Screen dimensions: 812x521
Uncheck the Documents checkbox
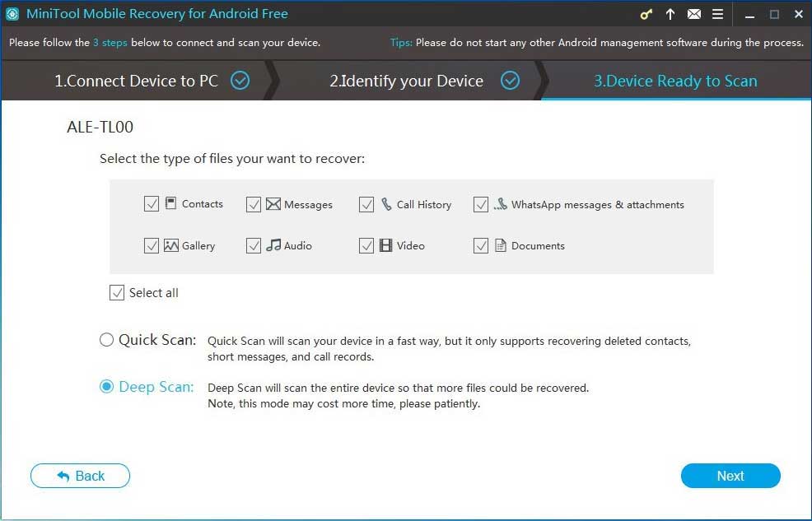tap(481, 245)
